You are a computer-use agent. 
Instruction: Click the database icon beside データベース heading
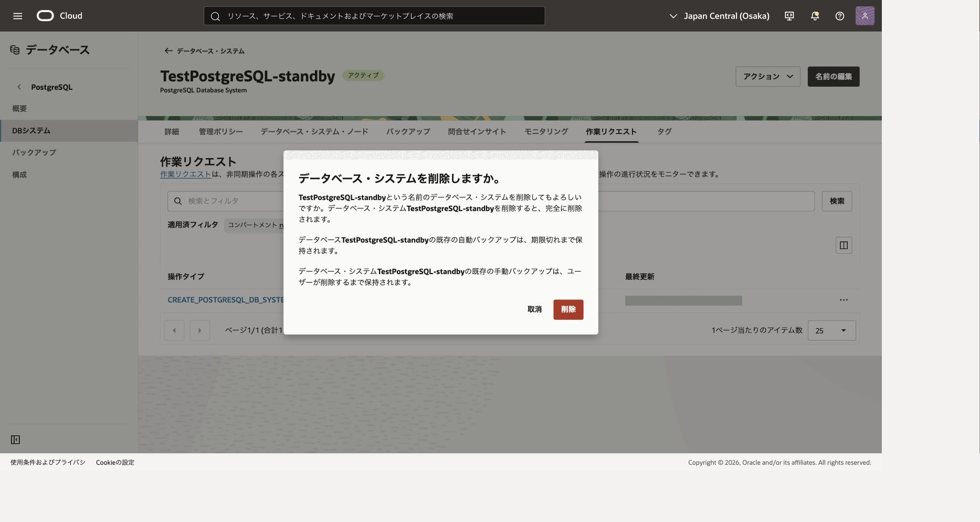[x=15, y=50]
